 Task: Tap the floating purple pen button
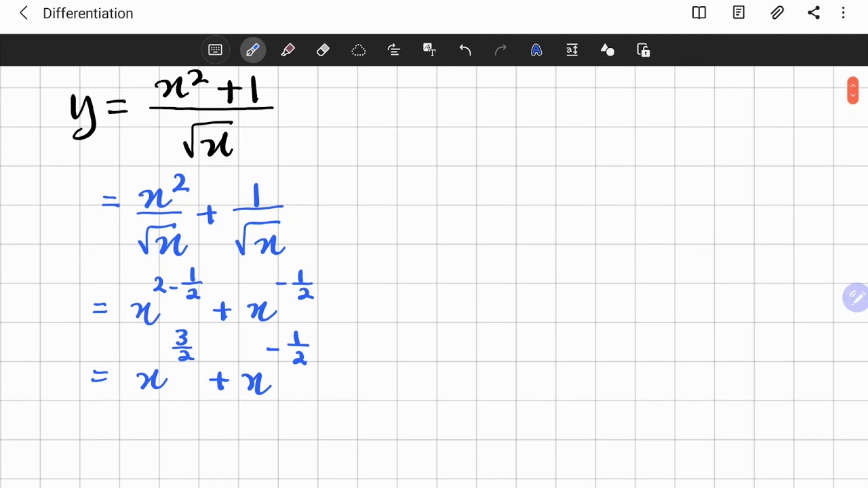855,298
